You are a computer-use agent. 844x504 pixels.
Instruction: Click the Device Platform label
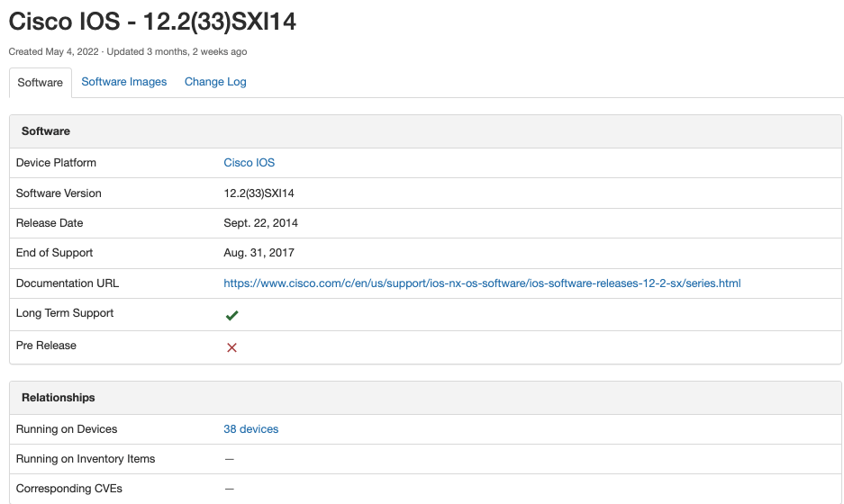pyautogui.click(x=56, y=162)
